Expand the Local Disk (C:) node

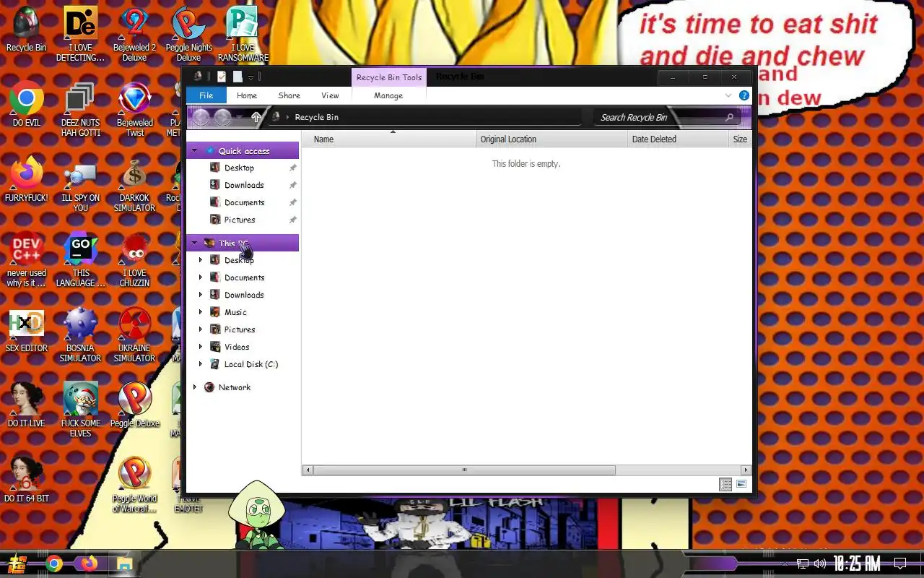(x=201, y=364)
